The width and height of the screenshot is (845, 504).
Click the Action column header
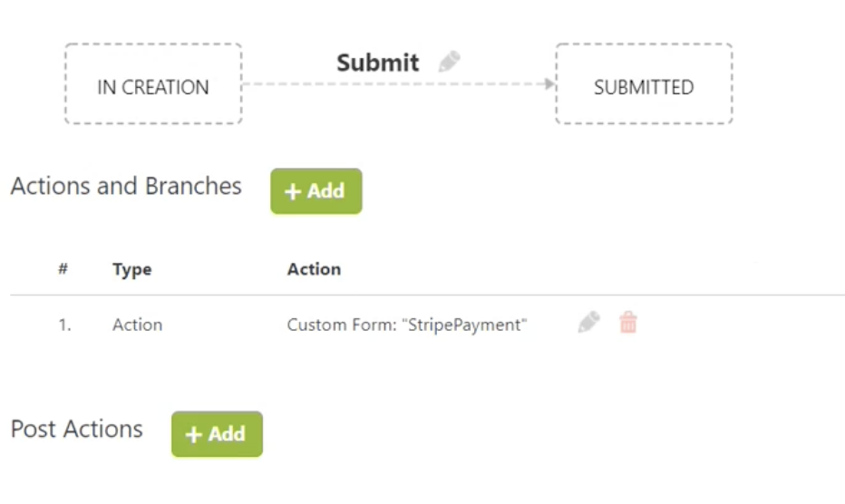pyautogui.click(x=315, y=268)
